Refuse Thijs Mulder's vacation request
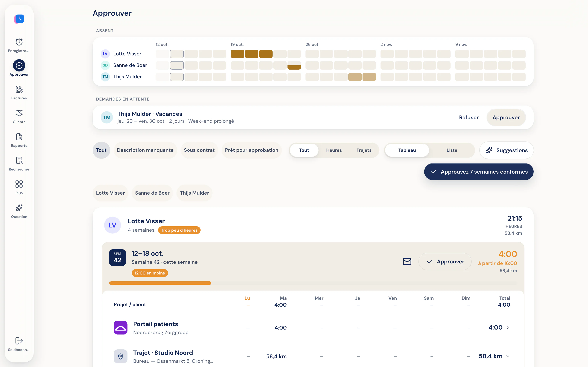The width and height of the screenshot is (588, 367). [469, 118]
